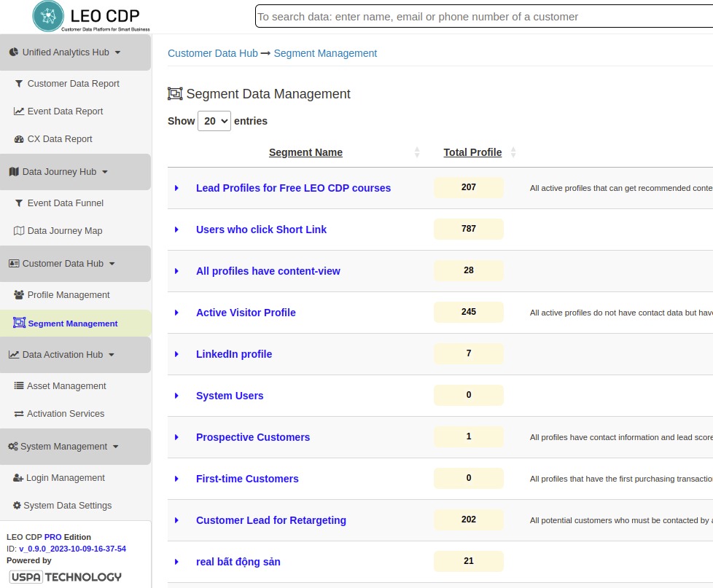This screenshot has height=588, width=713.
Task: Open Customer Lead for Retargeting segment
Action: click(271, 520)
